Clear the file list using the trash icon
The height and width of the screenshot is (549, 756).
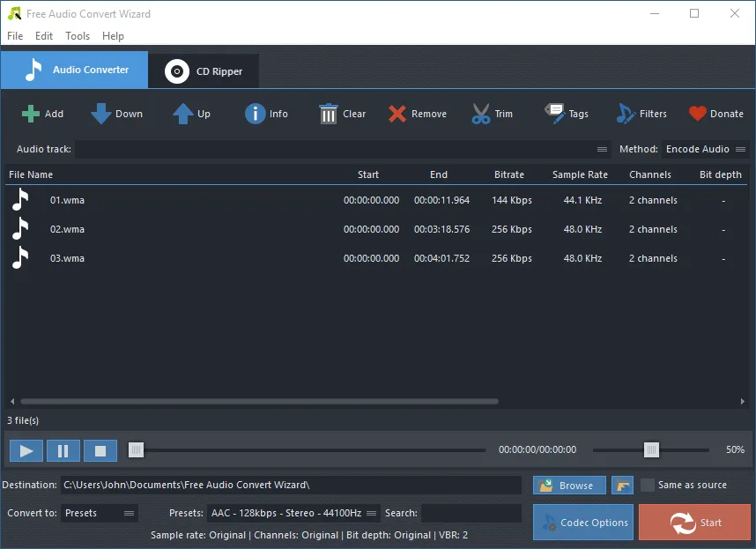(x=342, y=113)
